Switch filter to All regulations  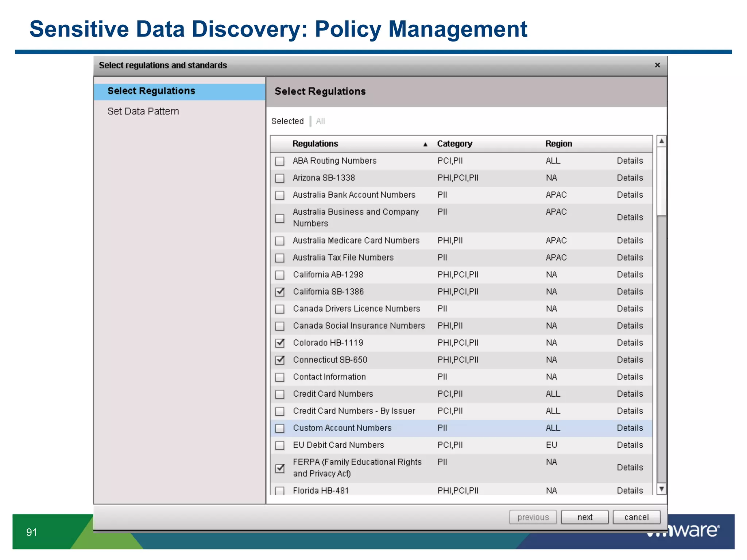pyautogui.click(x=321, y=121)
